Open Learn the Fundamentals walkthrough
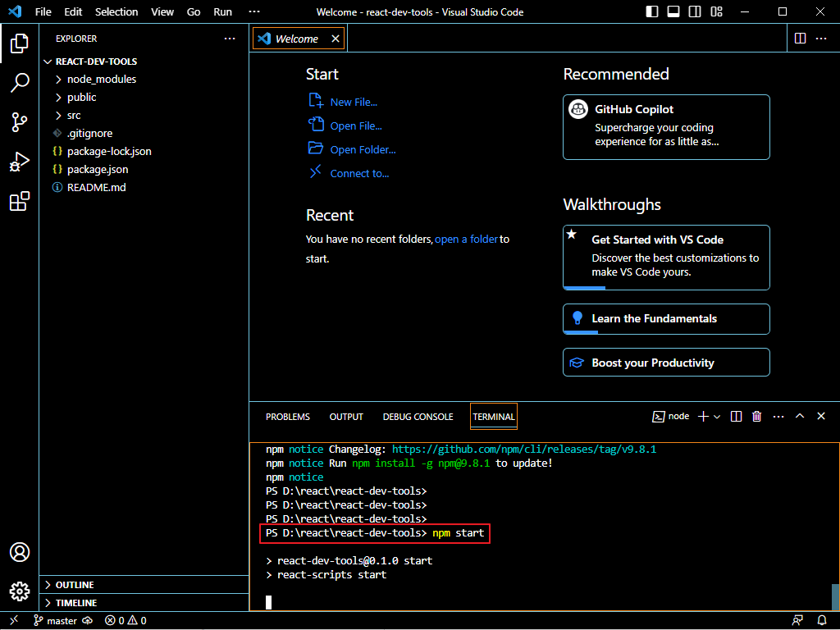 pos(666,319)
